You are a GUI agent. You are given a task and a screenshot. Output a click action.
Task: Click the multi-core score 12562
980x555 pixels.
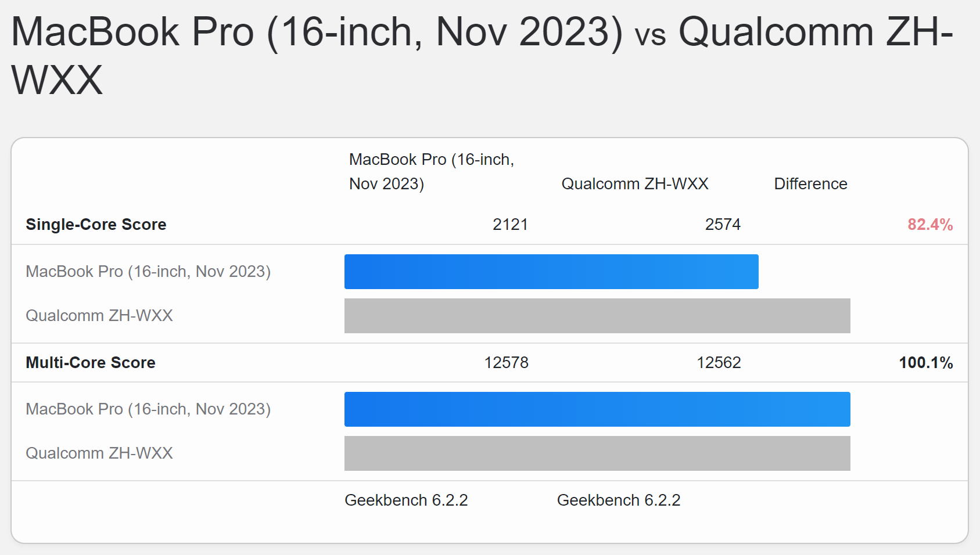click(x=719, y=363)
